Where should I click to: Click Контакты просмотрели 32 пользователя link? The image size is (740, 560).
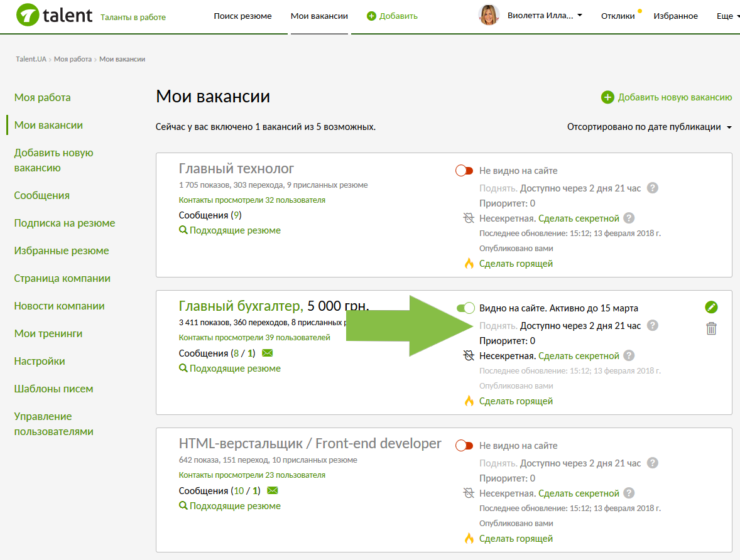(x=252, y=200)
